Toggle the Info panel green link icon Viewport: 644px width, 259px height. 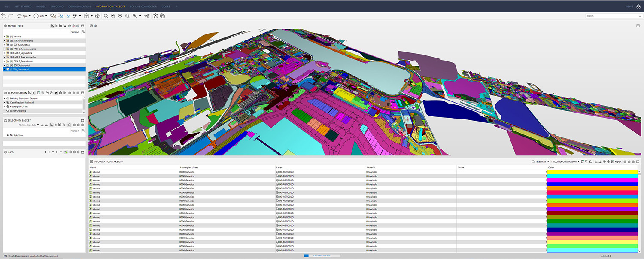pos(66,152)
